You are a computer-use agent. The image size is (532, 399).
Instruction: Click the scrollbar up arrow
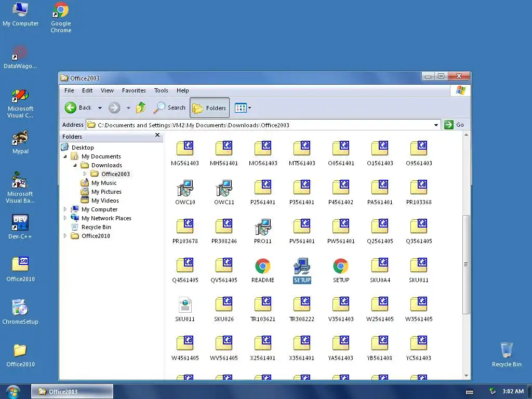click(x=467, y=135)
